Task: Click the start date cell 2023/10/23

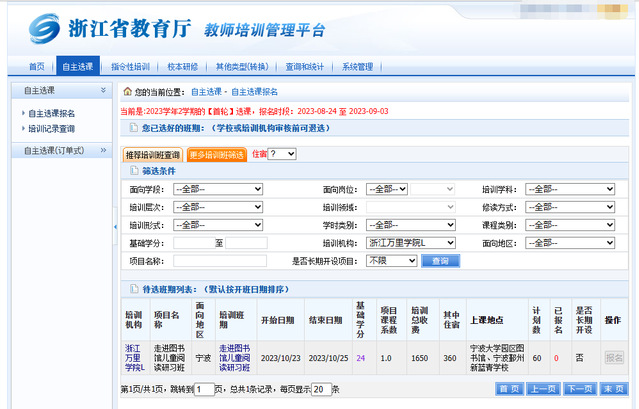Action: pyautogui.click(x=280, y=358)
